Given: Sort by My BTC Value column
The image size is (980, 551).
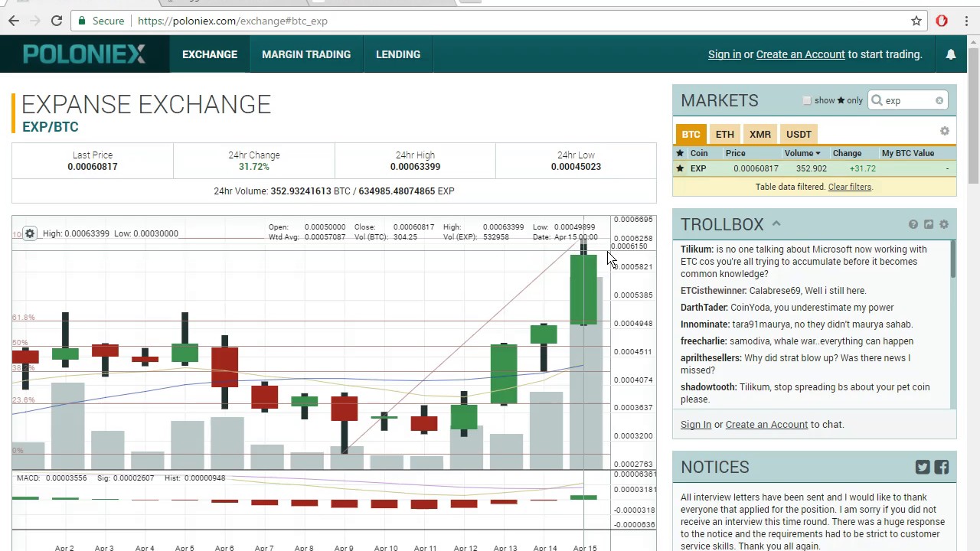Looking at the screenshot, I should [x=908, y=153].
